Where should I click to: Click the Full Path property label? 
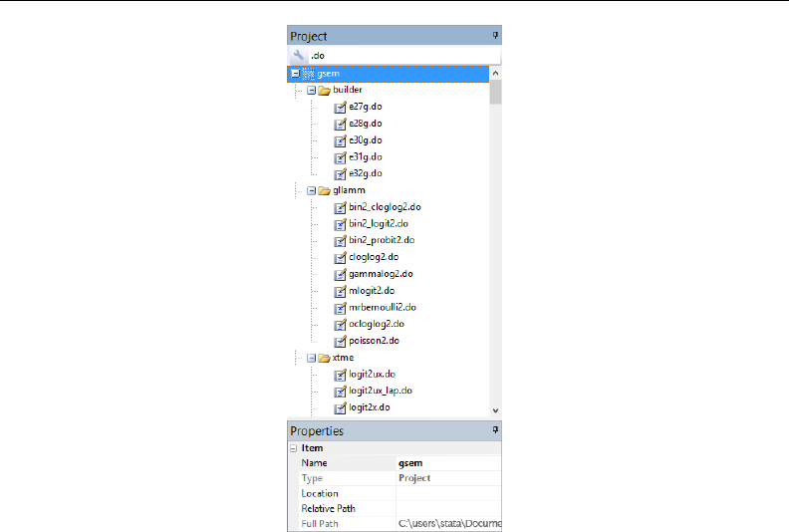pos(320,524)
